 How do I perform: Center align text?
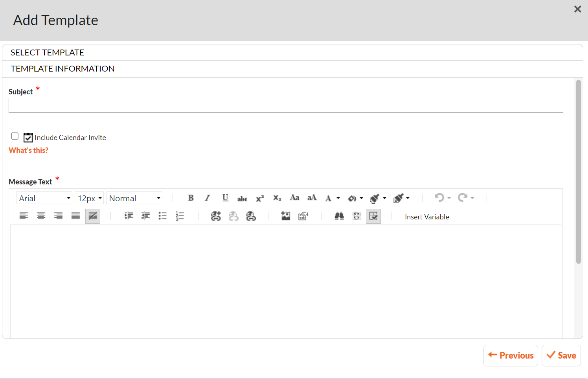[41, 216]
